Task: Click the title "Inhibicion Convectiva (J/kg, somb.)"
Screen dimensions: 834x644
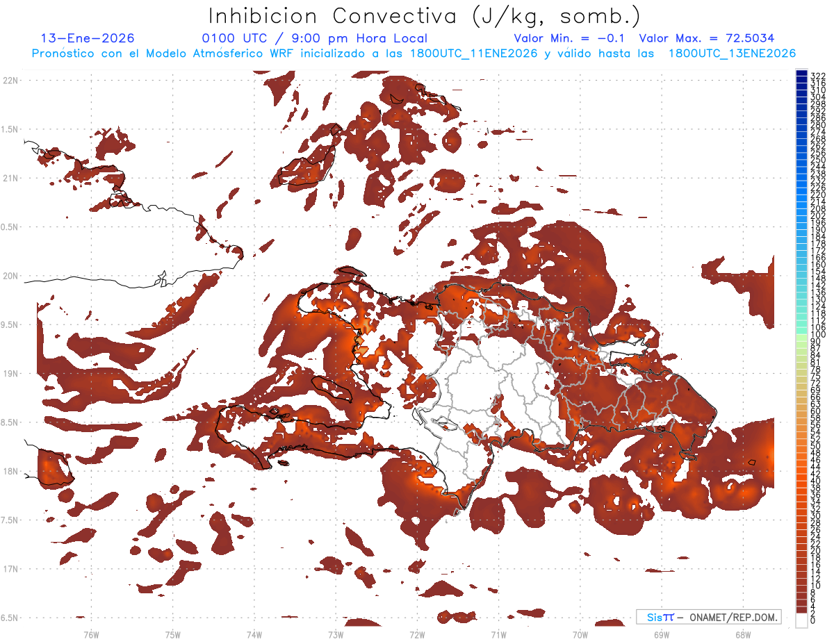Action: pos(425,16)
